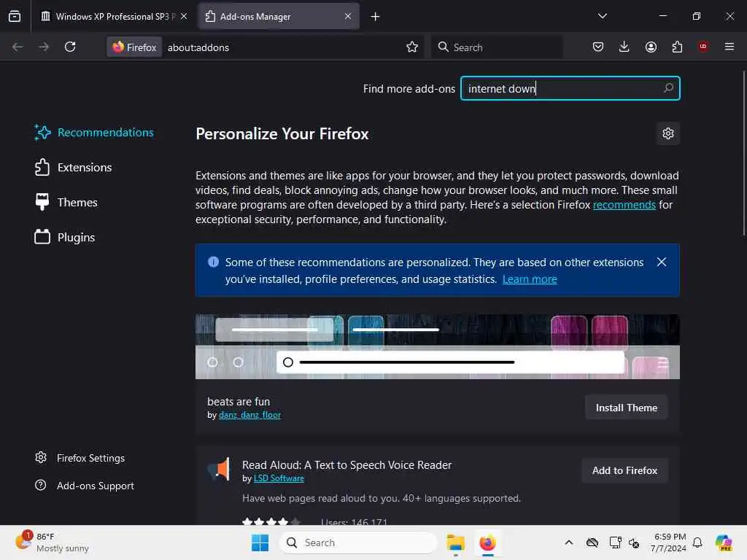Open author link danz_danz_floor
Screen dimensions: 747x560
point(249,415)
